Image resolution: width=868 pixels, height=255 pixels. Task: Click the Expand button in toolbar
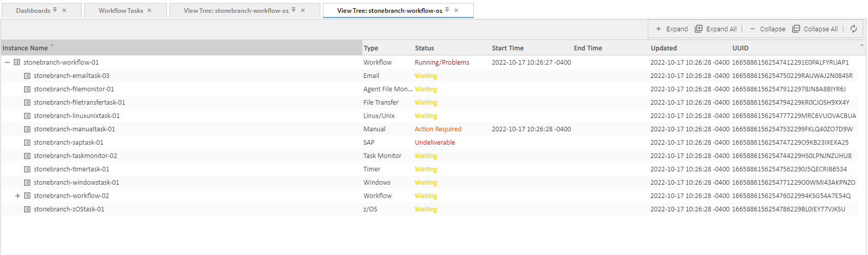671,29
